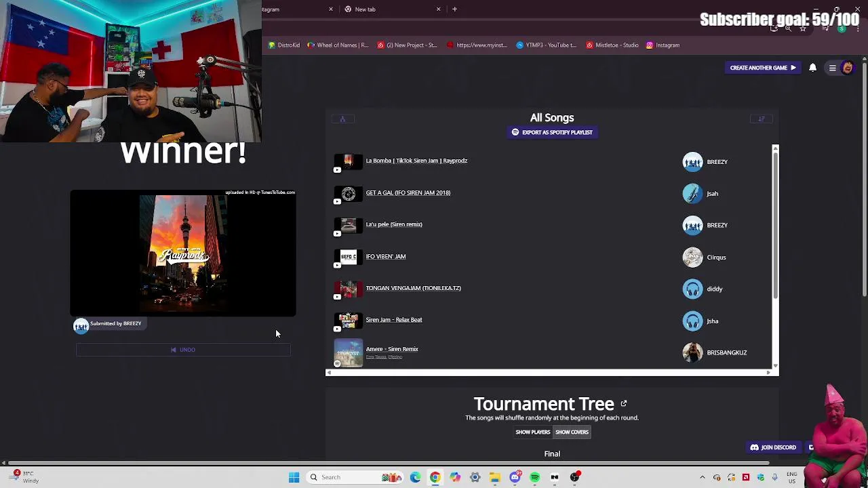Open the hamburger menu next to avatar
This screenshot has height=488, width=868.
coord(832,68)
